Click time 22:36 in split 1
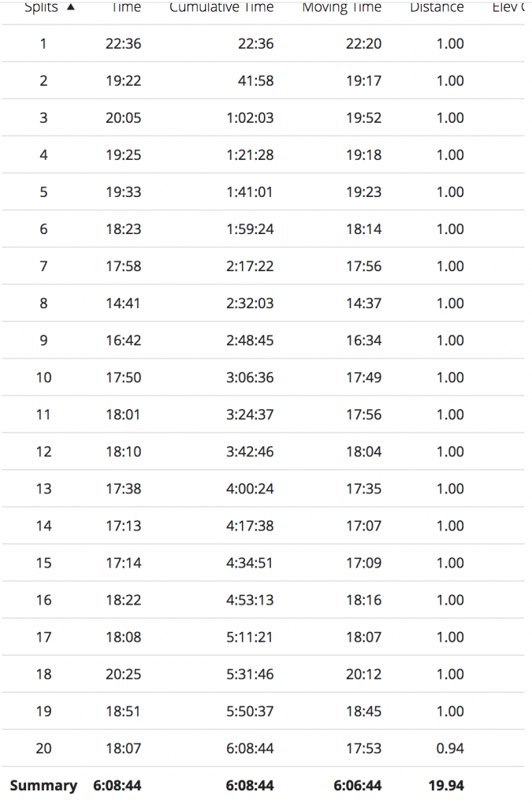 point(124,44)
